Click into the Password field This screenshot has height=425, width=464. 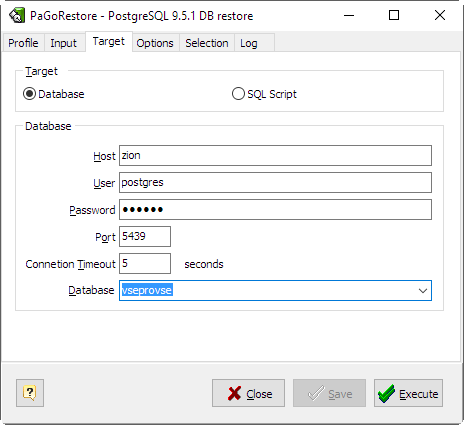pyautogui.click(x=275, y=209)
